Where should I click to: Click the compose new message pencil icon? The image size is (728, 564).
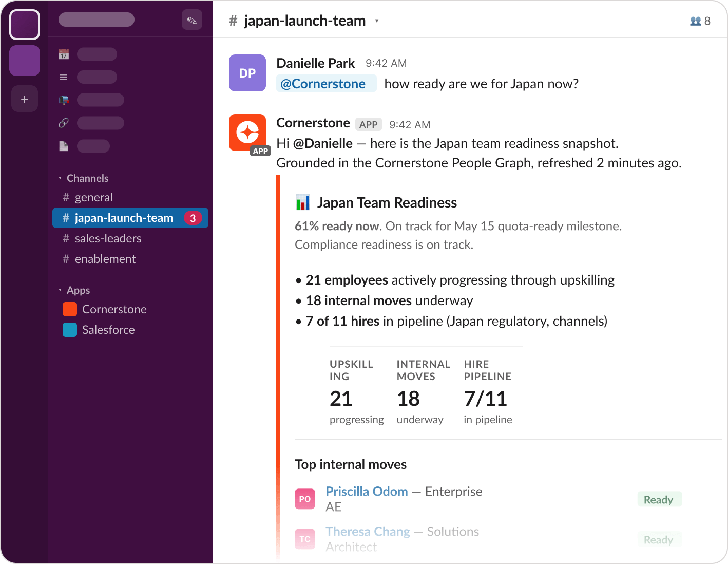(x=192, y=20)
